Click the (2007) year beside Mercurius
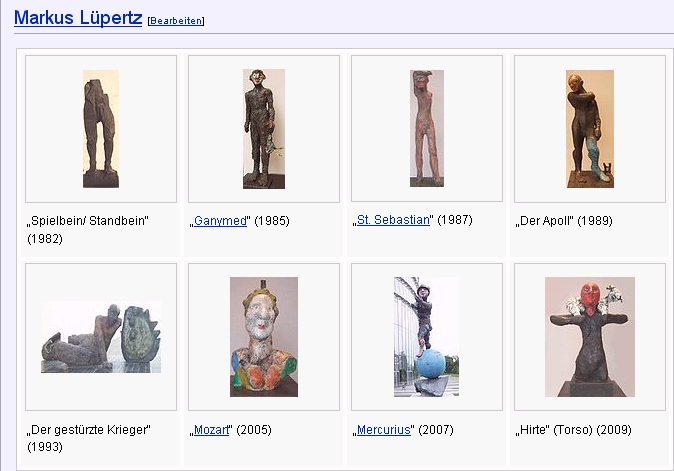The image size is (674, 471). point(436,430)
